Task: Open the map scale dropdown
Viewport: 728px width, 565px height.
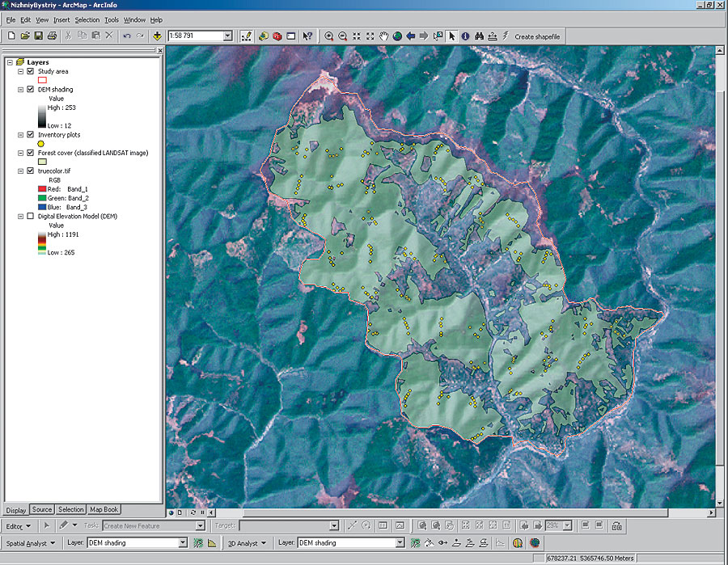Action: tap(227, 36)
